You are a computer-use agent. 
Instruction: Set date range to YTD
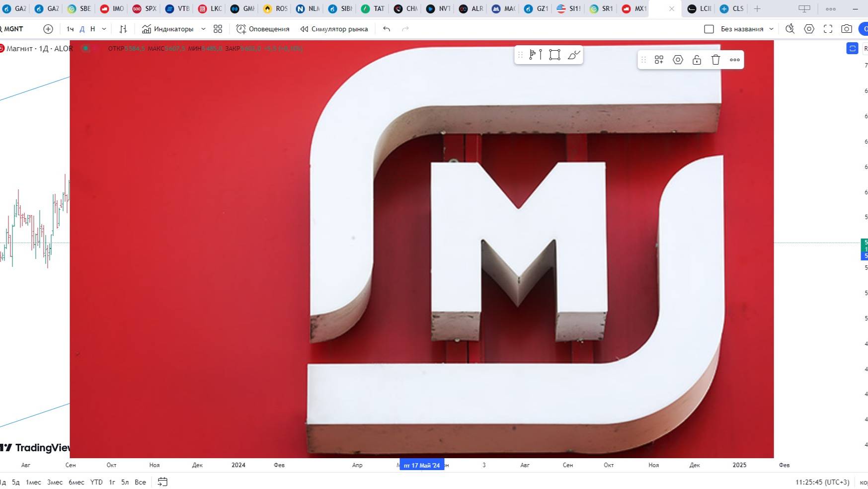[96, 482]
